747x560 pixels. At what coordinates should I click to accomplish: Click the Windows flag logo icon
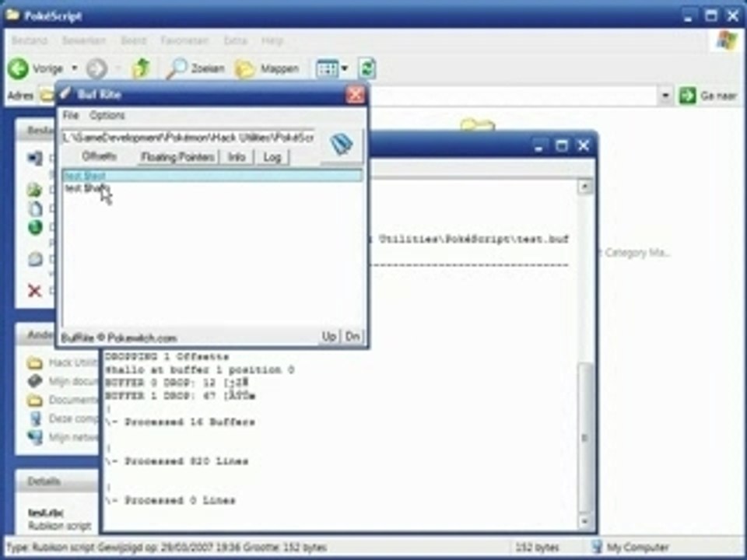click(727, 41)
